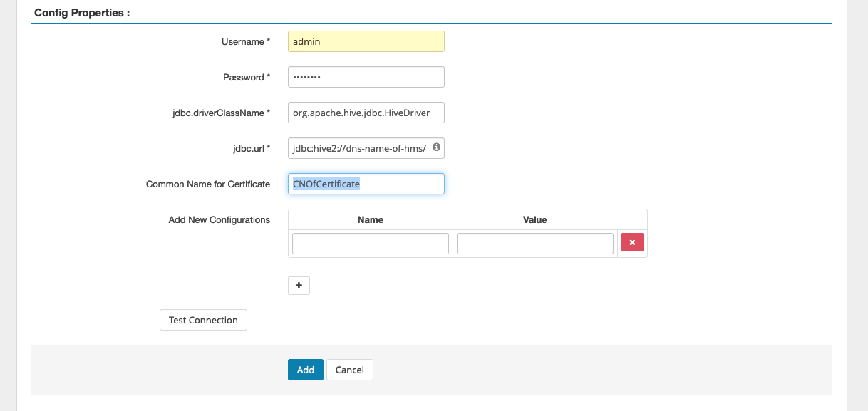Click the jdbc.driverClassName input field

[366, 113]
